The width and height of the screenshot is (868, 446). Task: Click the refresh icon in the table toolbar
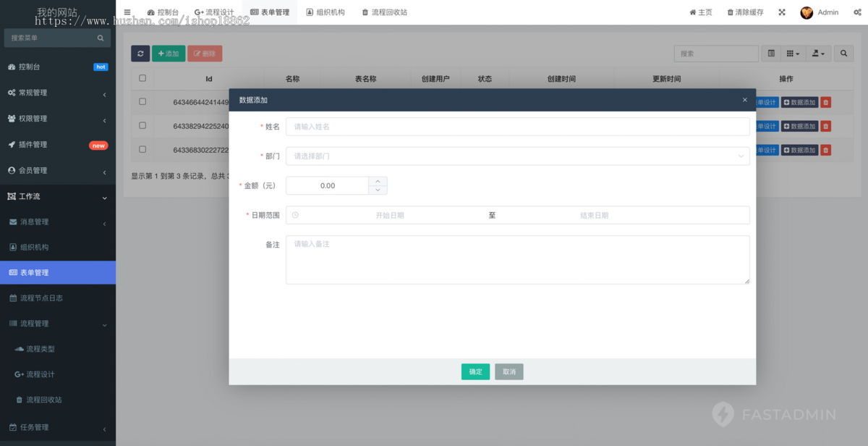coord(140,54)
